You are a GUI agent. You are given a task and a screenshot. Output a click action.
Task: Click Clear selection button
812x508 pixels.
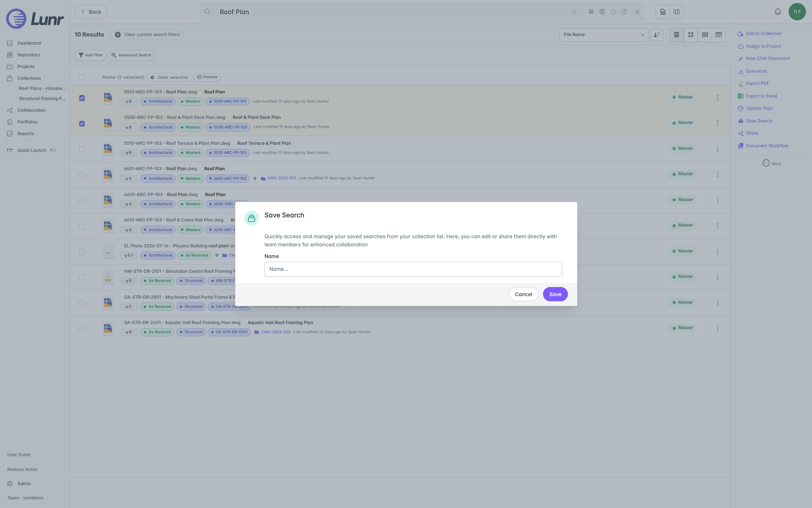169,77
